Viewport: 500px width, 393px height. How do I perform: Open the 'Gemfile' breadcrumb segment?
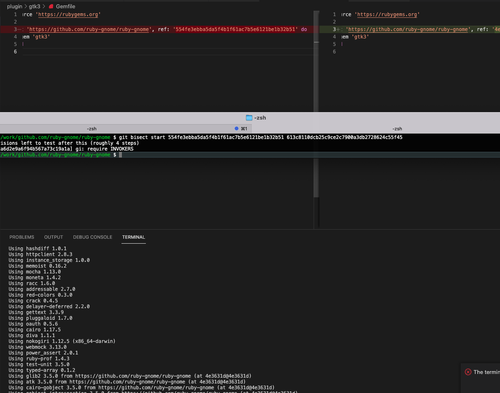pos(65,6)
